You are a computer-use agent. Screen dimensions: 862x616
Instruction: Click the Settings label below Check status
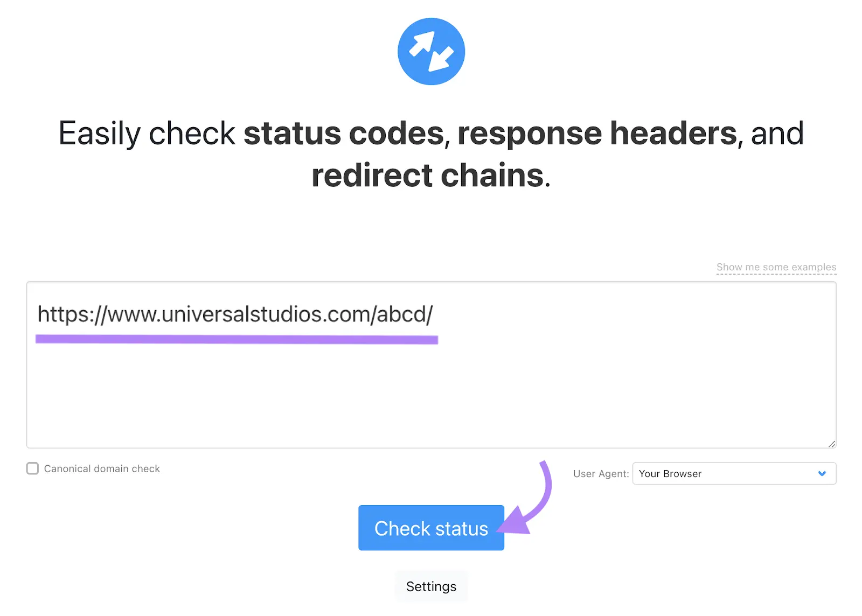click(x=431, y=586)
